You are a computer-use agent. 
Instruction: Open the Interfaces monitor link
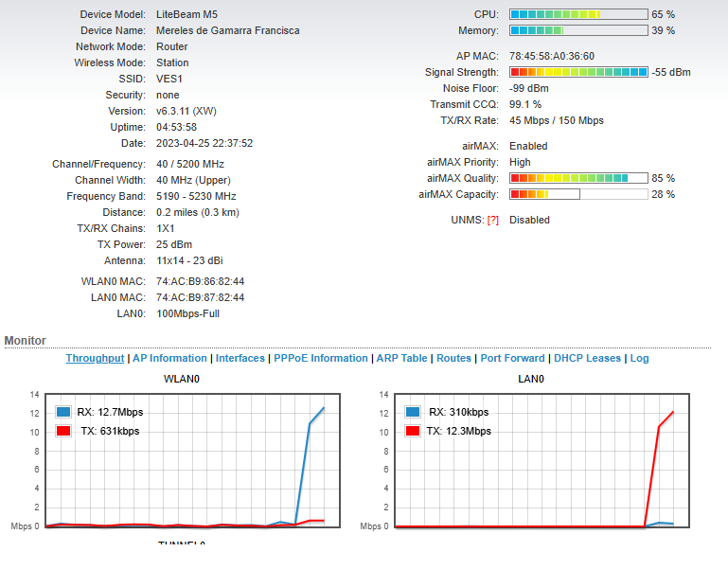pos(241,359)
